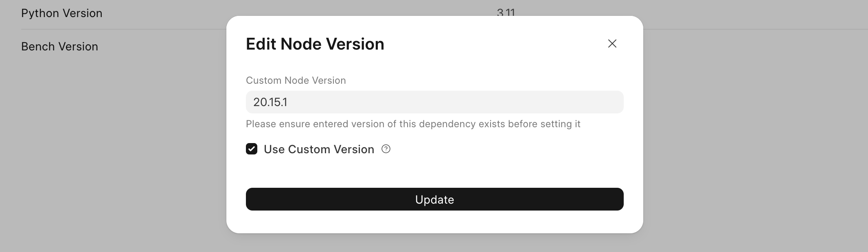Click the "Use Custom Version" label text
868x252 pixels.
[319, 149]
